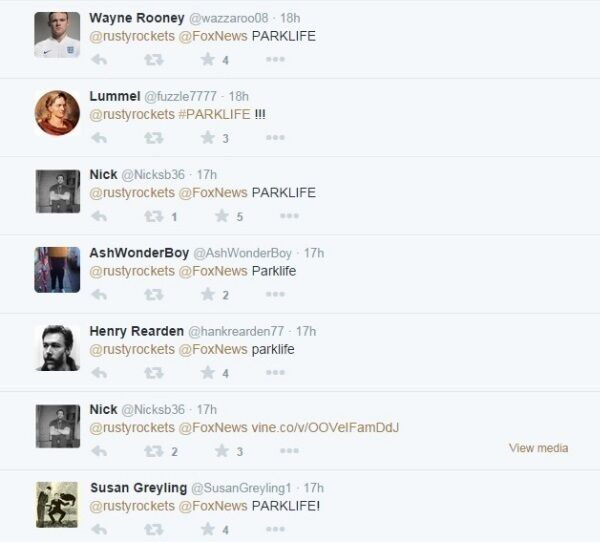Open Wayne Rooney's profile picture
This screenshot has height=542, width=600.
(x=57, y=35)
